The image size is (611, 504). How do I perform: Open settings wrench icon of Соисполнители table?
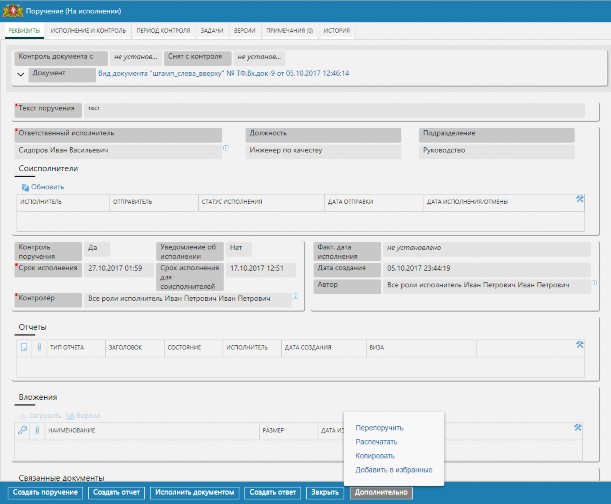pos(579,199)
